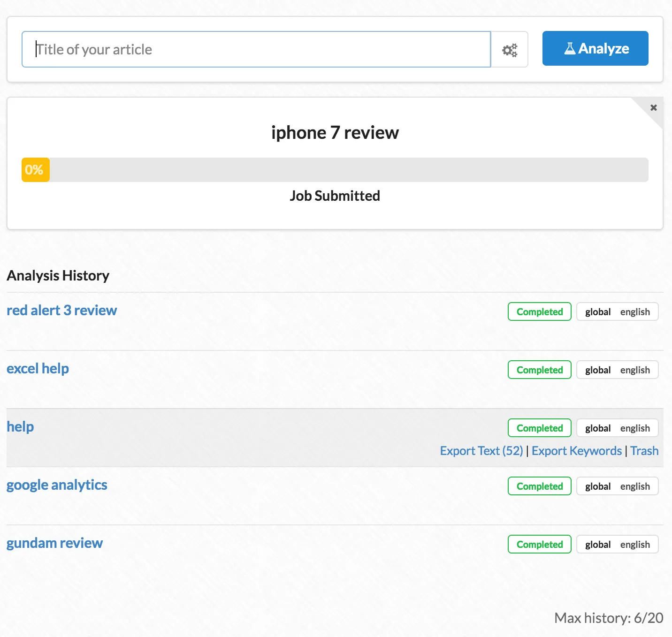Click Completed badge for excel help

tap(540, 370)
